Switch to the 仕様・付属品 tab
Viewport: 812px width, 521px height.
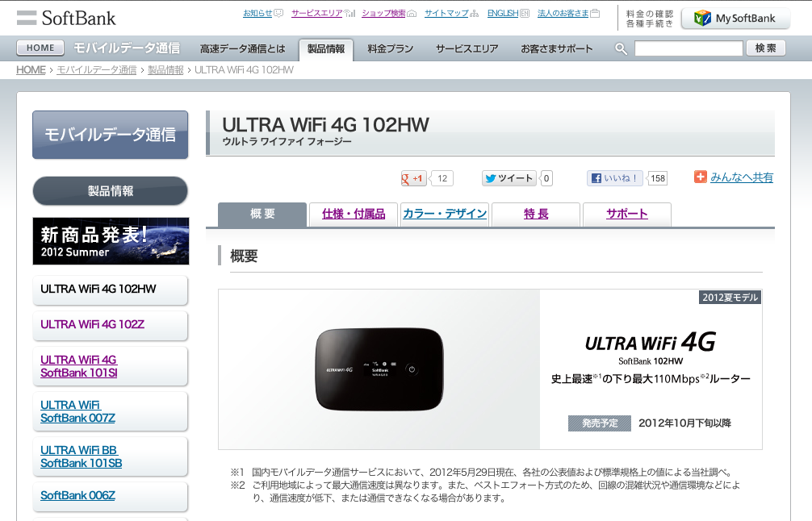[x=354, y=215]
